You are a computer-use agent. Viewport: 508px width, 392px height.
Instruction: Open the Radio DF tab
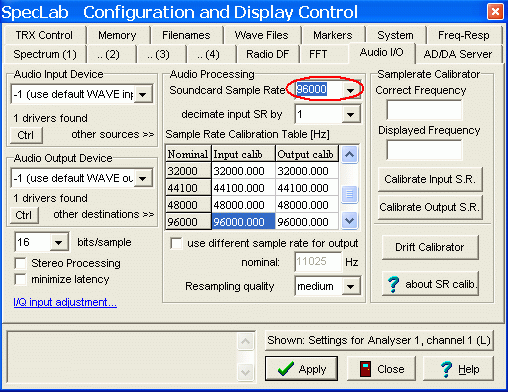[267, 54]
